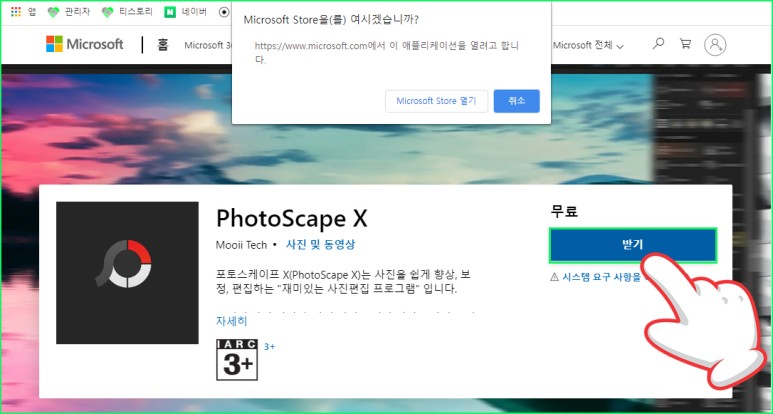Click the Mooii Tech publisher text
Viewport: 773px width, 414px height.
[241, 245]
